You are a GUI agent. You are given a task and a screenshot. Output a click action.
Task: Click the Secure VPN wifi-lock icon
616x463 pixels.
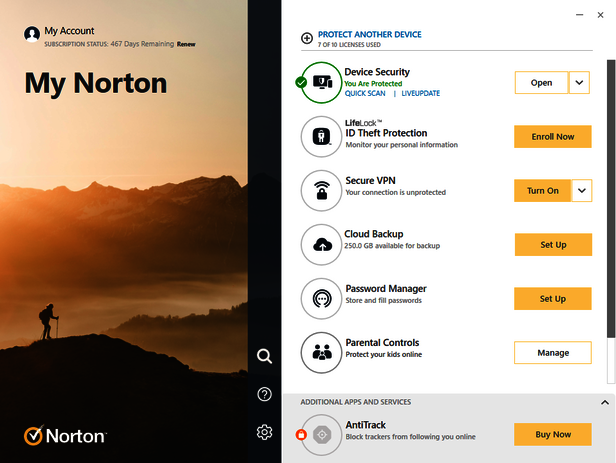click(x=322, y=190)
